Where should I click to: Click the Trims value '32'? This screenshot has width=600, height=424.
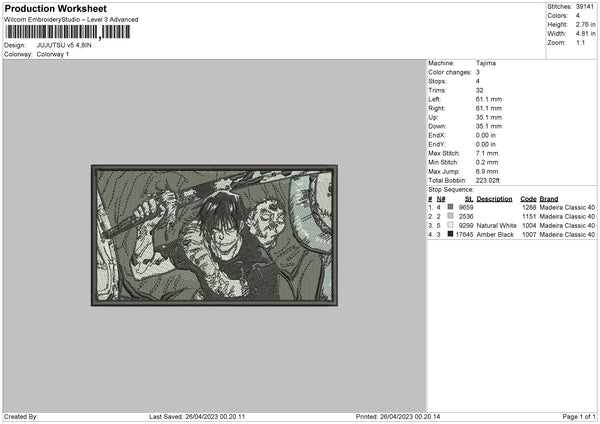pos(479,90)
